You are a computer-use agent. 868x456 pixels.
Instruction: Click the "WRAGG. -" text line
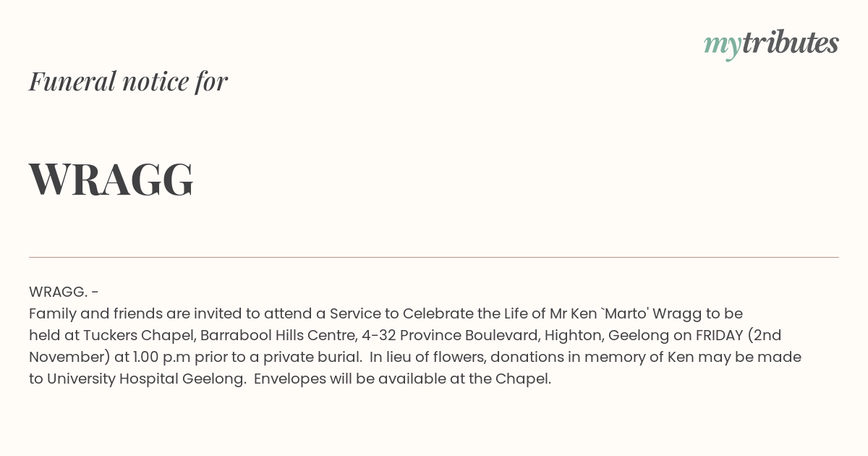point(64,292)
